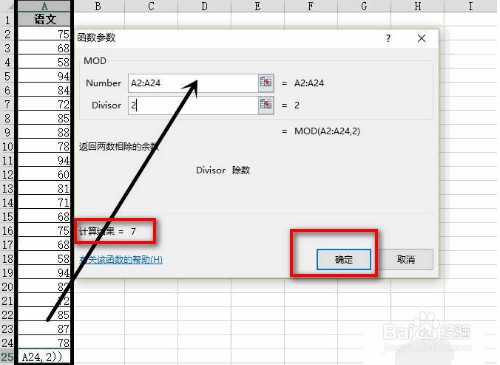The width and height of the screenshot is (500, 365).
Task: Focus the Number input field
Action: 193,83
